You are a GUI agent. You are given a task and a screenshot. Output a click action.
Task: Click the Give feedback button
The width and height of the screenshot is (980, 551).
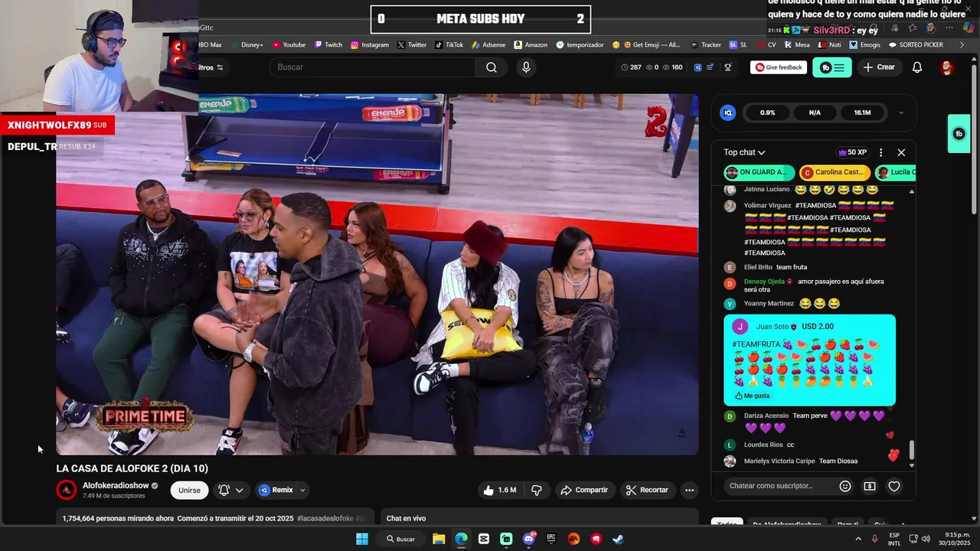pyautogui.click(x=779, y=67)
